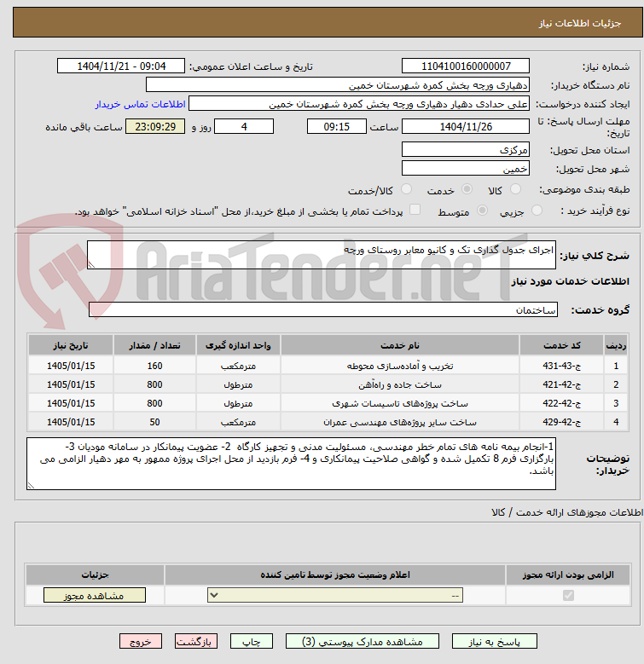Click the need date in row 3
The width and height of the screenshot is (644, 664).
(x=71, y=403)
